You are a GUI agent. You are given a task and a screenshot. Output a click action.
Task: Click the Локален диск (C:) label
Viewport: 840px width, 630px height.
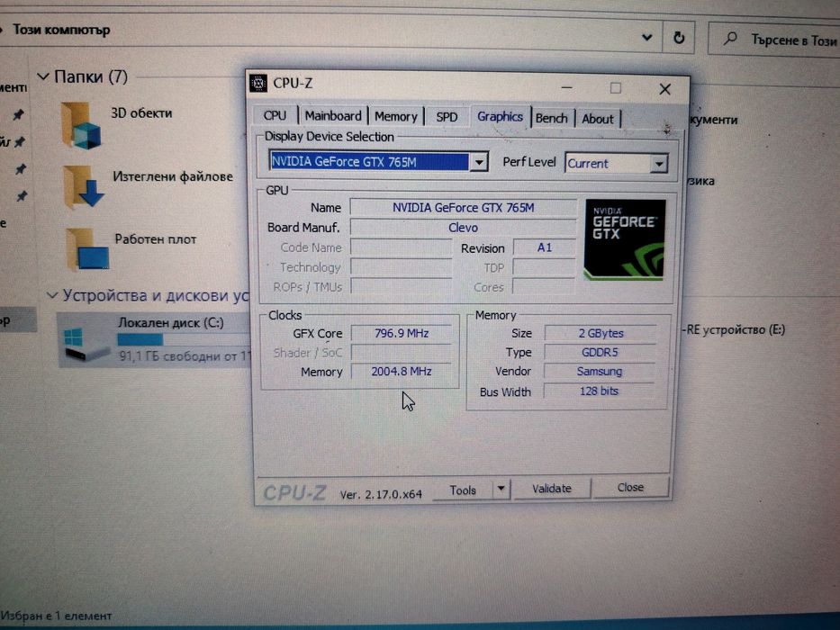pos(171,322)
